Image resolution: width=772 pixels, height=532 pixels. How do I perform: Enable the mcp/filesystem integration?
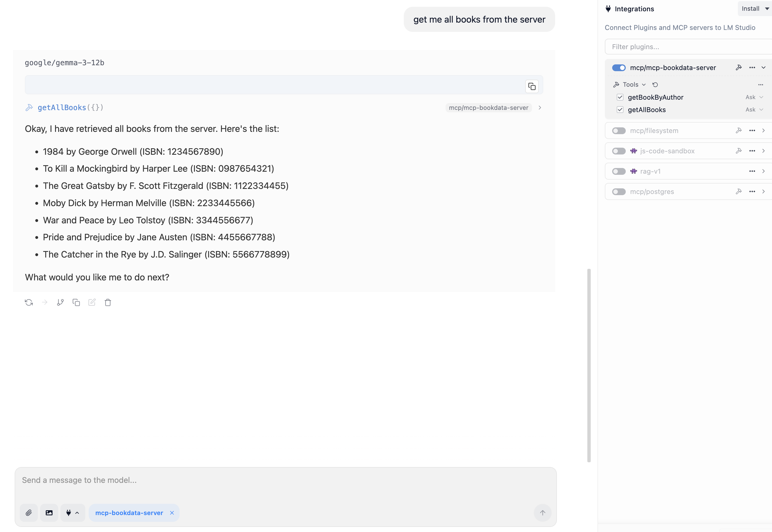[x=618, y=131]
